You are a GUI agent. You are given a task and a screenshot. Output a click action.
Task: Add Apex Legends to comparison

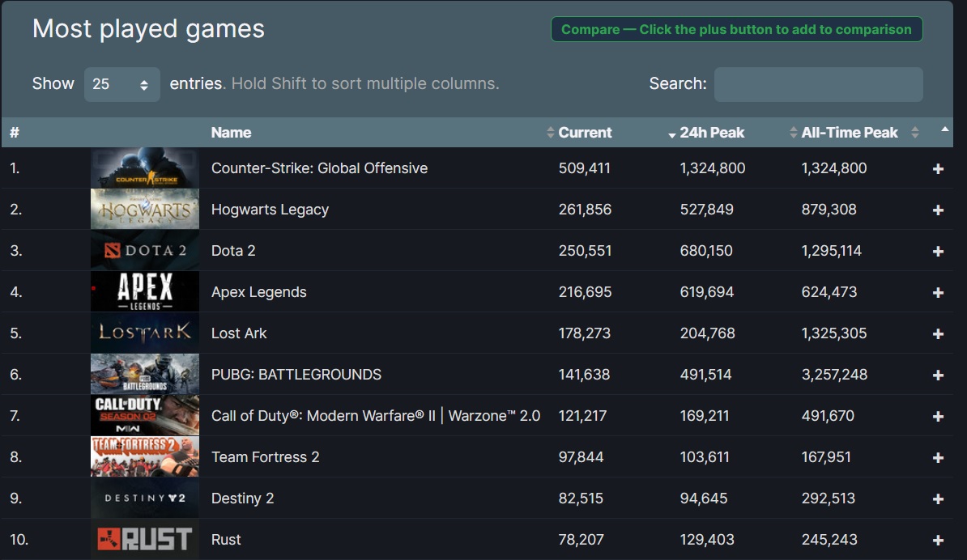938,293
